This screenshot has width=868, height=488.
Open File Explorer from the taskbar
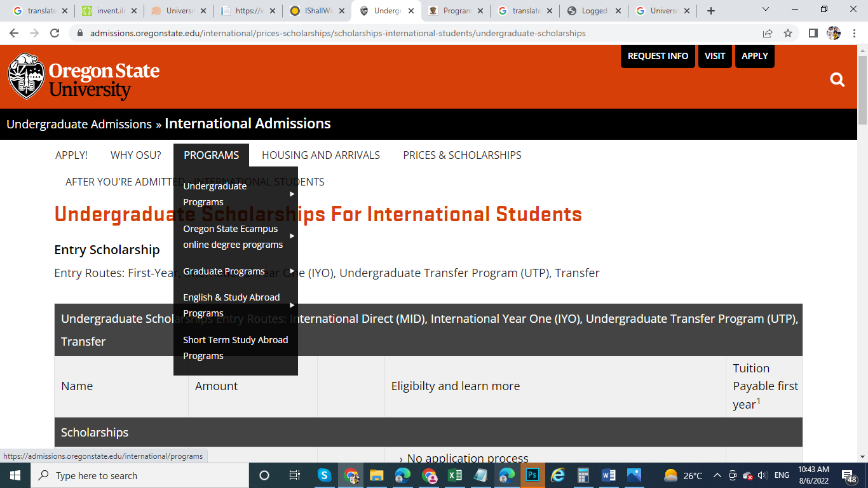(x=377, y=475)
